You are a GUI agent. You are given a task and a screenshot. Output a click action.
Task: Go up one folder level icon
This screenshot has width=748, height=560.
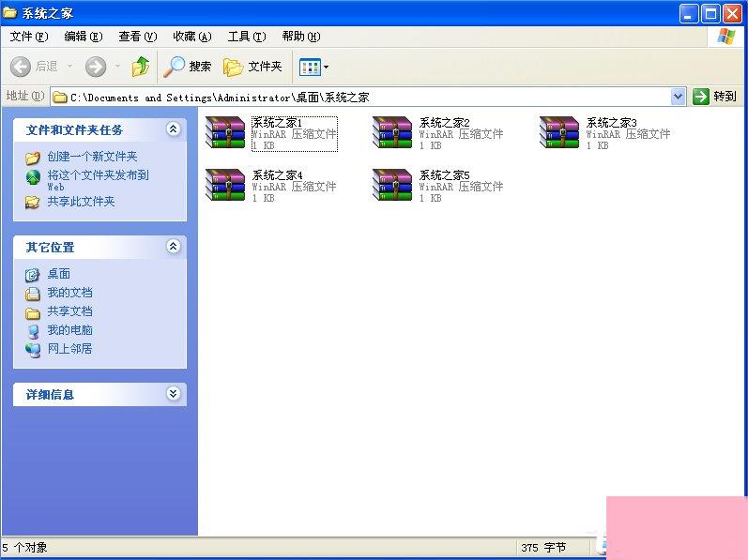coord(140,67)
